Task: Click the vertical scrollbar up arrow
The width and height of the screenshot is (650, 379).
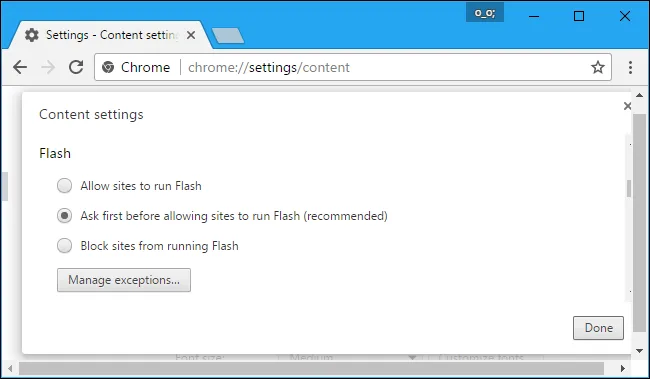Action: click(x=640, y=95)
